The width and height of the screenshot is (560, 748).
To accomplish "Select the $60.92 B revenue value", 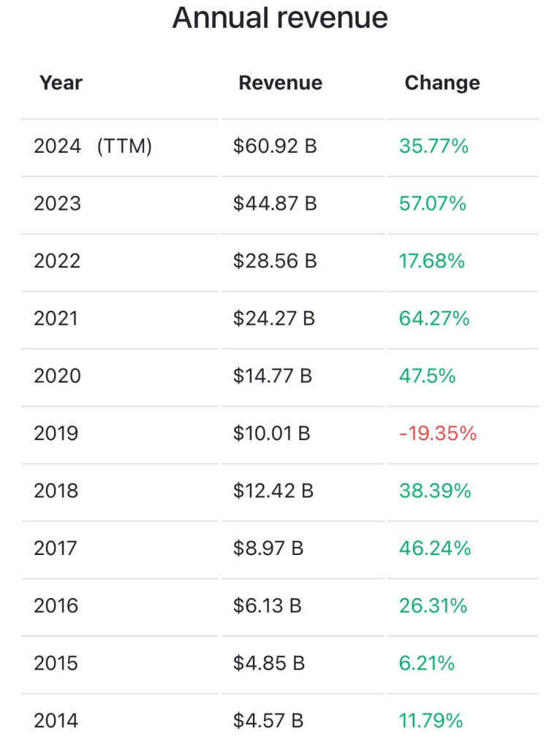I will 275,146.
